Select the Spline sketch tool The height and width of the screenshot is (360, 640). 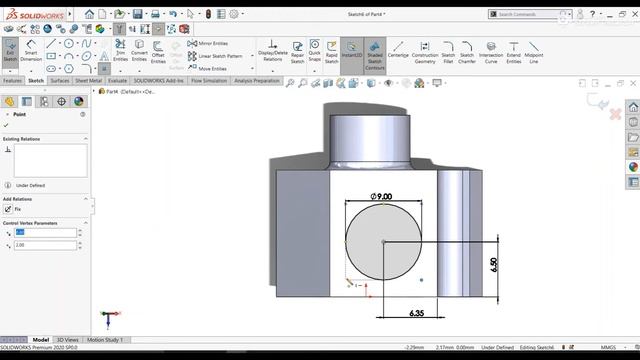(x=86, y=43)
